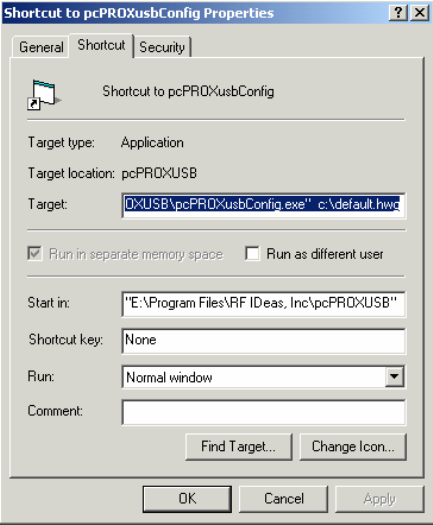
Task: Click the Change Icon button
Action: click(353, 447)
